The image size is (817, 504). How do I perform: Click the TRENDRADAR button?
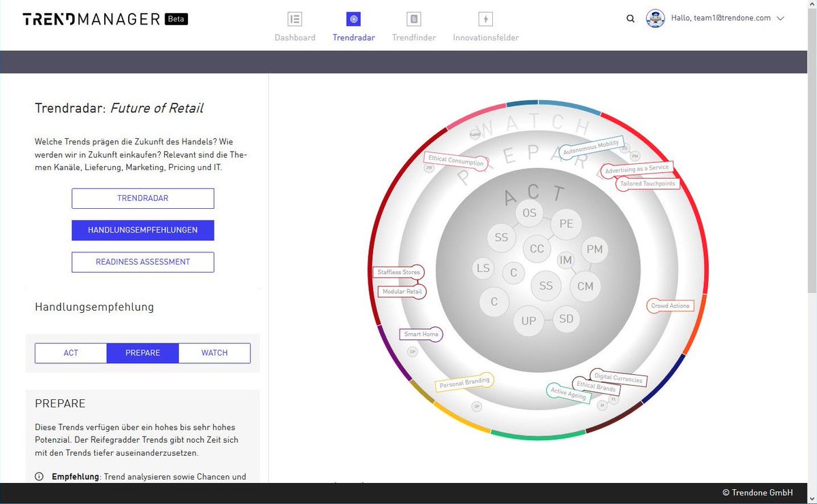143,198
